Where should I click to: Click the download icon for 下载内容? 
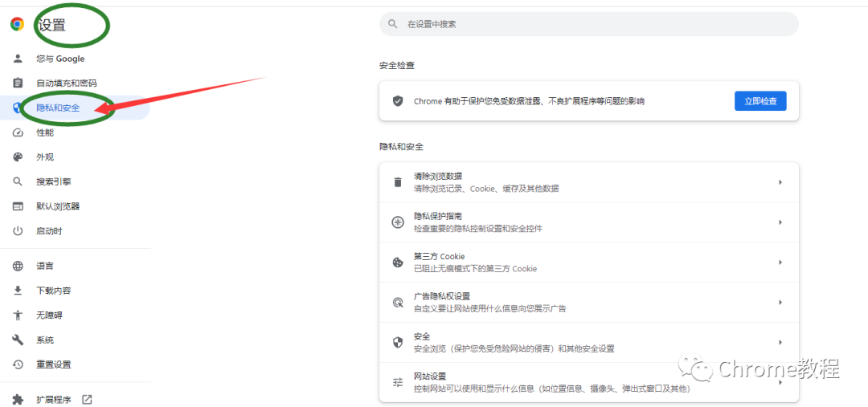click(18, 291)
